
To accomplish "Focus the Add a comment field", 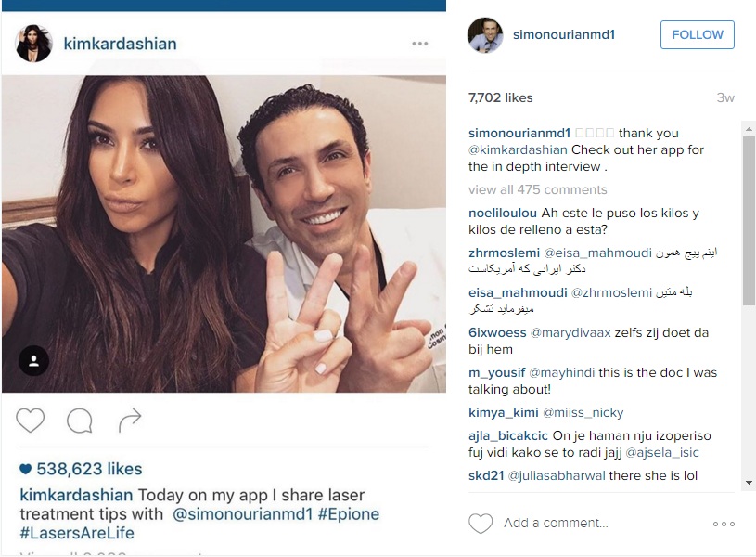I will (x=603, y=523).
